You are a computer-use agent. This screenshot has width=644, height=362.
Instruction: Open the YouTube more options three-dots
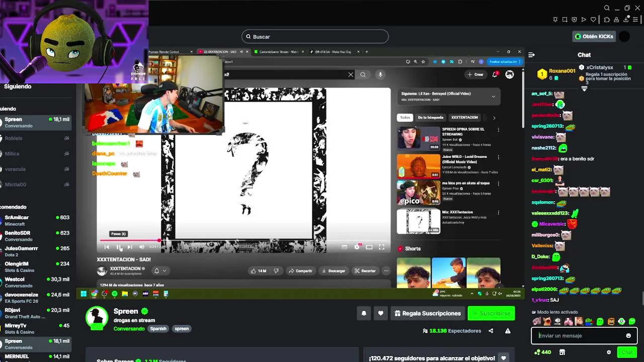[x=386, y=270]
